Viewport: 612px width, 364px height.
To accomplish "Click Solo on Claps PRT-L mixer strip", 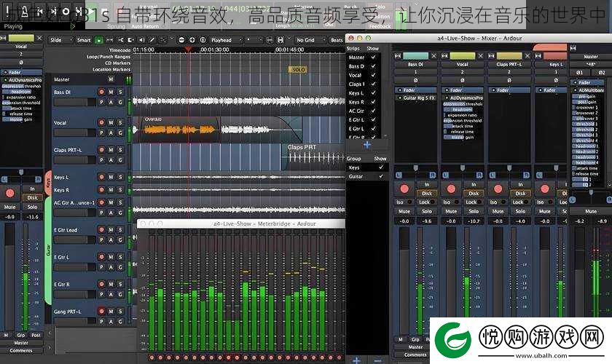I will click(520, 211).
